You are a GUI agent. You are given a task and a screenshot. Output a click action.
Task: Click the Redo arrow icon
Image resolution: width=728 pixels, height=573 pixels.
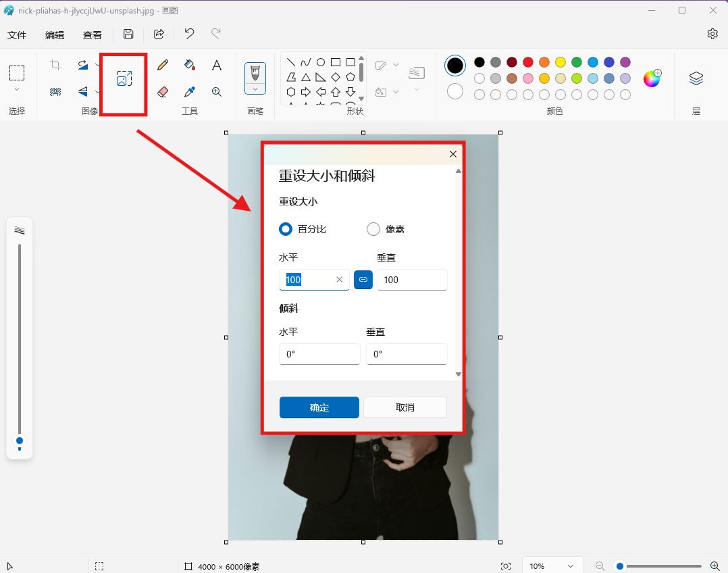click(216, 34)
